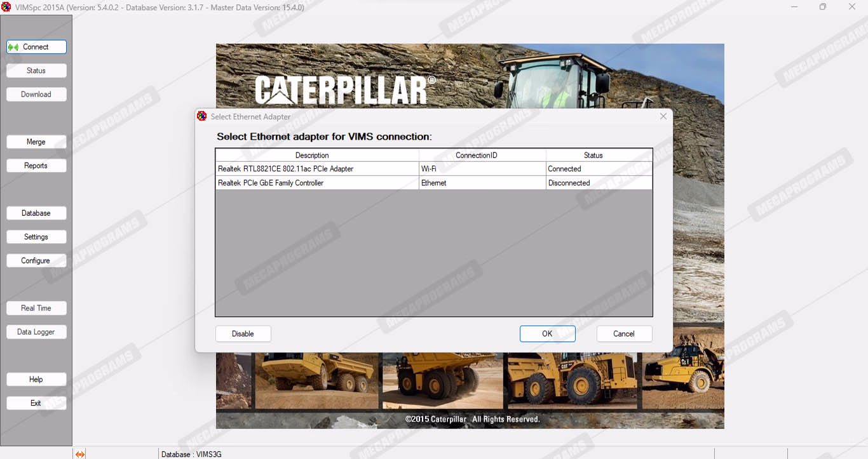
Task: Close the VIMSpc main window
Action: (852, 7)
